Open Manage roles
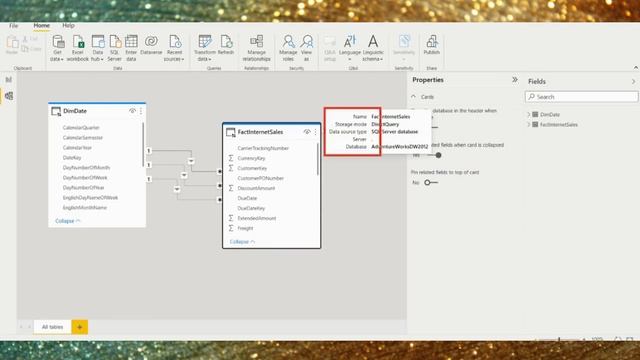Screen dimensions: 640x360 coord(288,48)
